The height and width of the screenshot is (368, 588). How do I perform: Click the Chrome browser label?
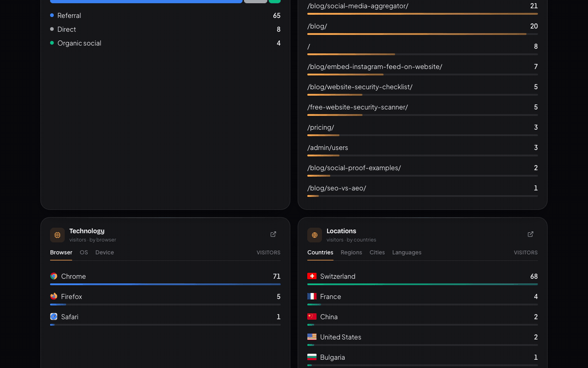tap(73, 276)
